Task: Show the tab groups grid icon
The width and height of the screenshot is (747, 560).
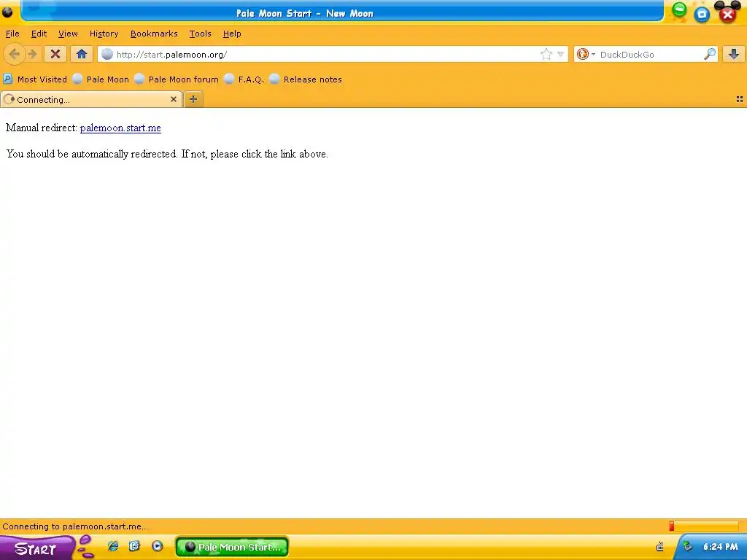Action: 740,99
